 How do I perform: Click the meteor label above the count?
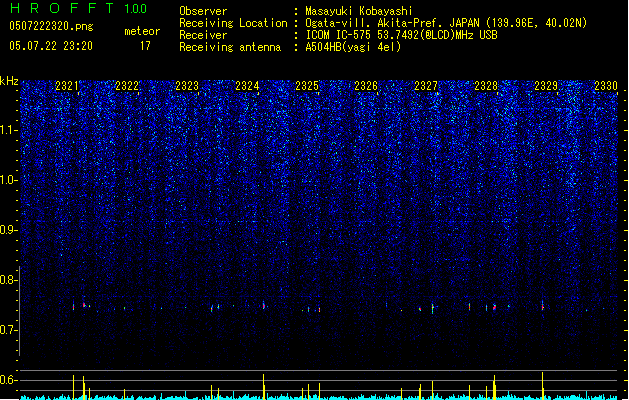(142, 31)
